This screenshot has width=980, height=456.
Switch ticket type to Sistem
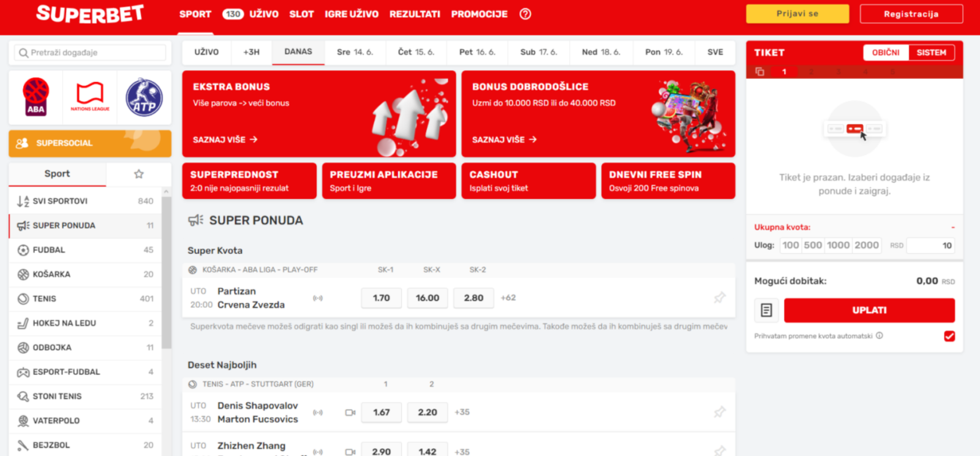click(931, 53)
